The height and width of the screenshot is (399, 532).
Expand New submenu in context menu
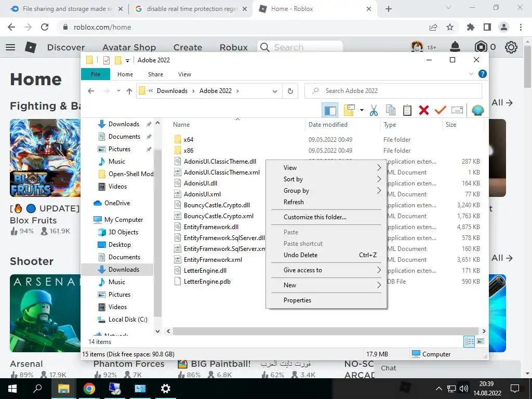pyautogui.click(x=326, y=285)
